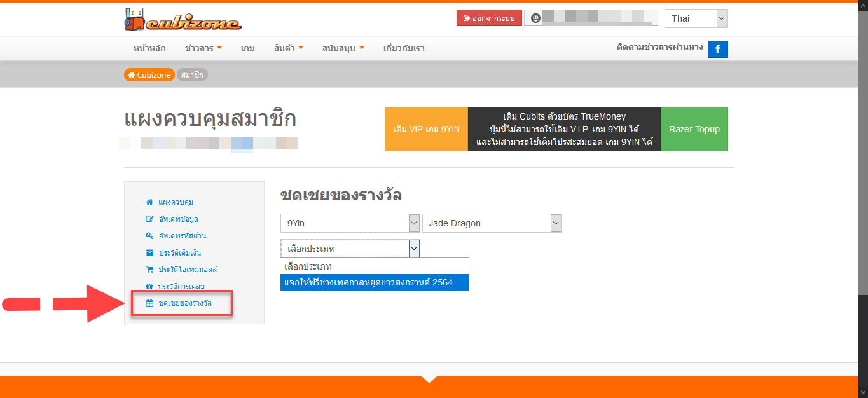The image size is (868, 398).
Task: Open the เกม nav item
Action: 248,48
